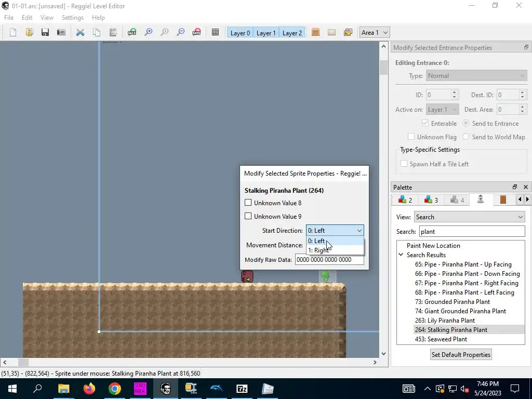
Task: Click the Save floppy disk icon
Action: pos(45,33)
